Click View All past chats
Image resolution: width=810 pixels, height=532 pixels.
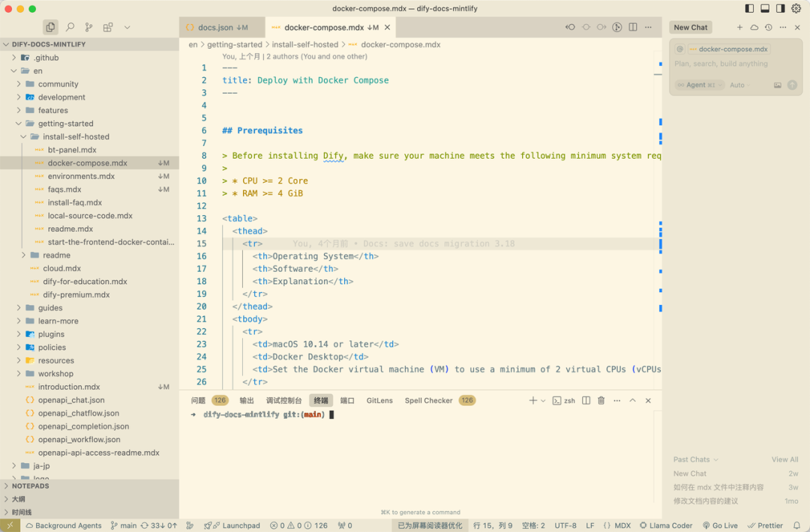click(784, 459)
